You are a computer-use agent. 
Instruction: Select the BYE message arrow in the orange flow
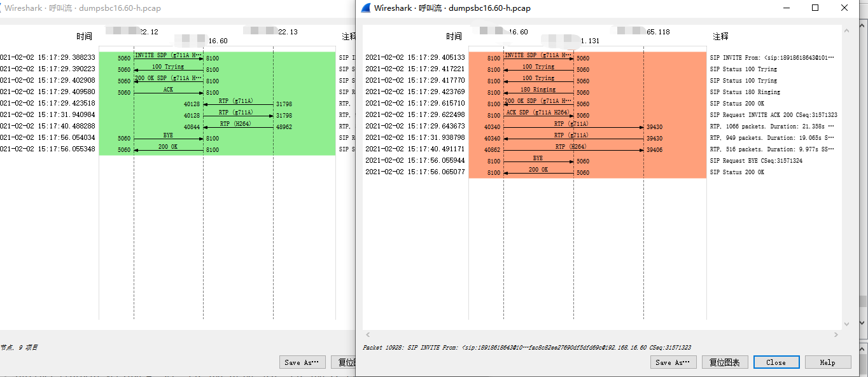click(x=538, y=161)
